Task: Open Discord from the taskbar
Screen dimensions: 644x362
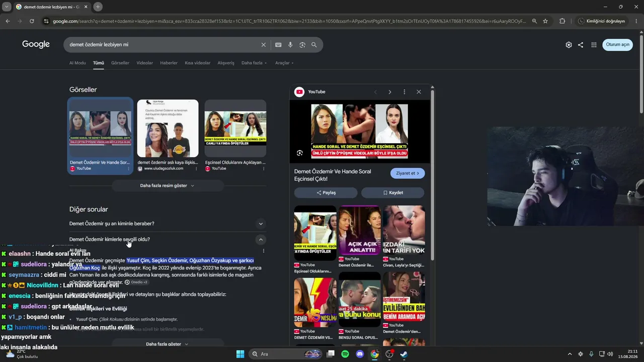Action: 360,354
